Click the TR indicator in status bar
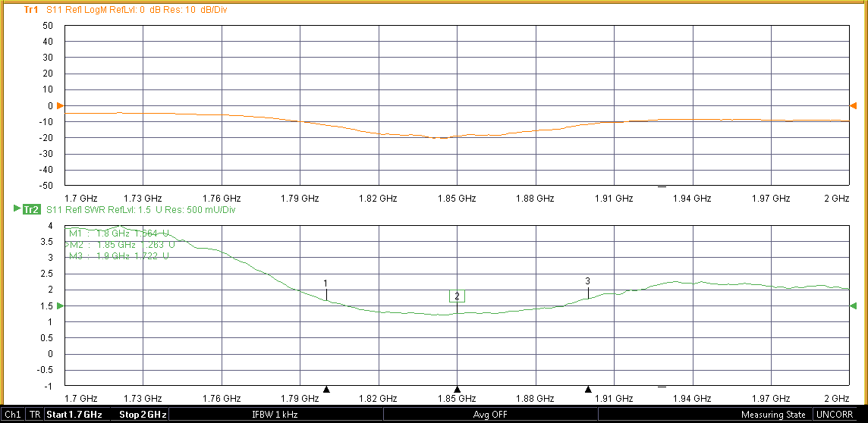Viewport: 868px width, 423px height. [x=34, y=415]
